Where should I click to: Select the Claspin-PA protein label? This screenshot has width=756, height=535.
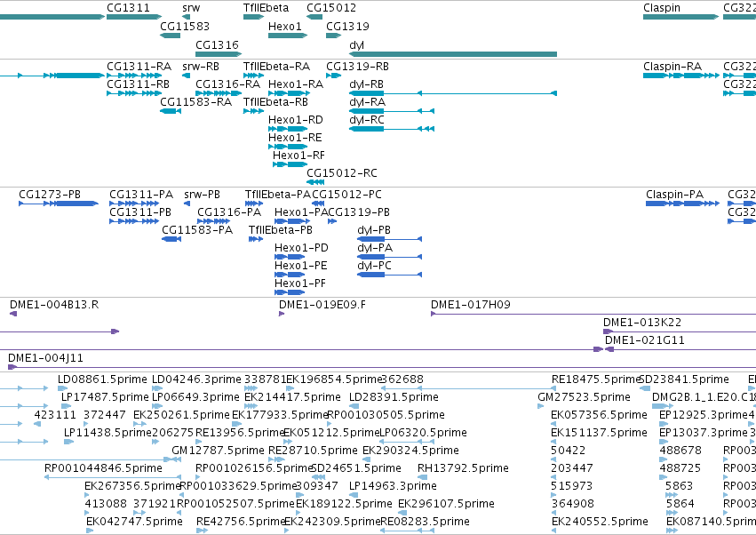coord(674,195)
